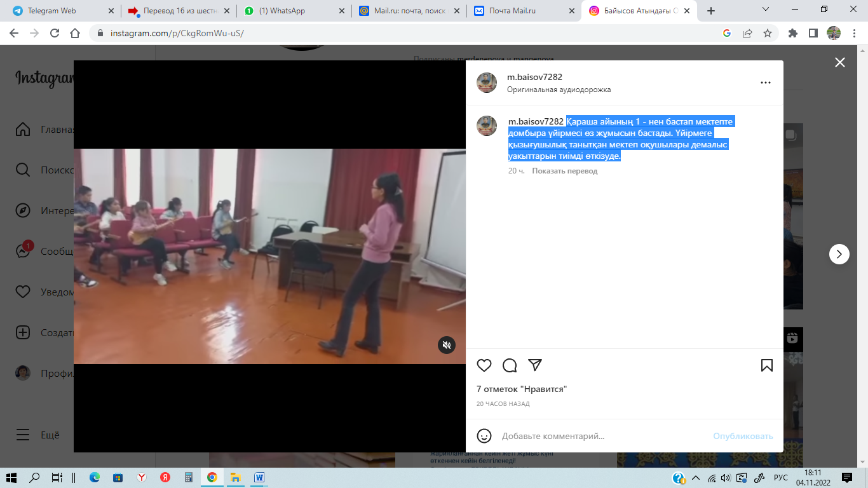Click the 'Опубликовать' button
Image resolution: width=868 pixels, height=488 pixels.
point(743,436)
